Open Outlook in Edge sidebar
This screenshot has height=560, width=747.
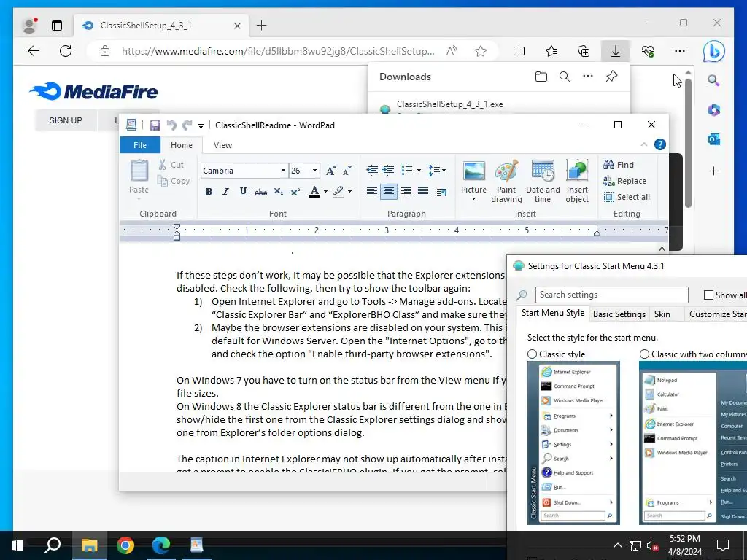tap(713, 139)
